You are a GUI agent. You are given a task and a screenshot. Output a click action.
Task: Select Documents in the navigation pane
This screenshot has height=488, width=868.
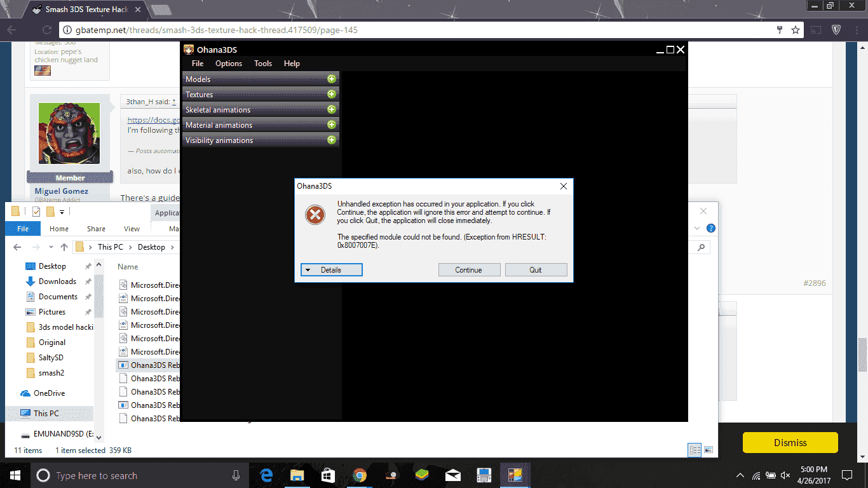coord(58,297)
